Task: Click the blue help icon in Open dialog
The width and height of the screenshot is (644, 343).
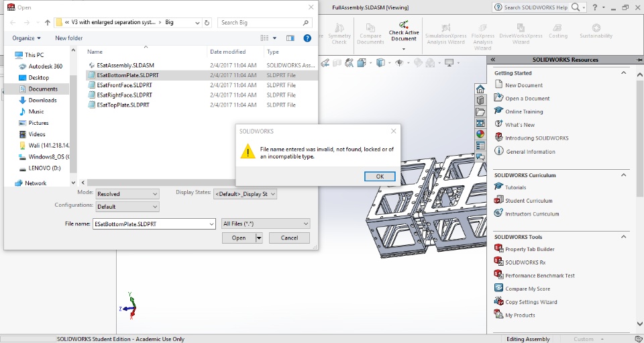Action: 307,38
